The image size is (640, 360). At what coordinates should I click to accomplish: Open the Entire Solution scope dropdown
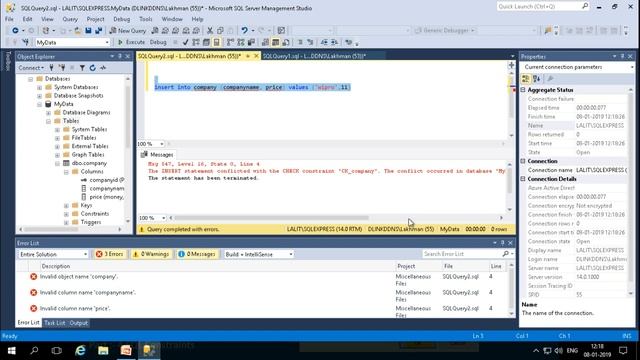click(x=53, y=254)
